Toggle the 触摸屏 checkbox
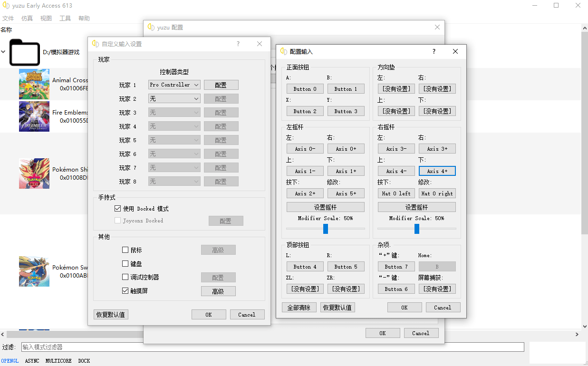Screen dimensions: 588x366 coord(125,291)
